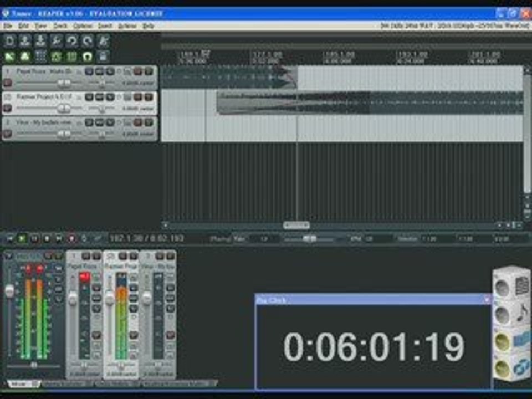Click track 2 volume fader knob
The image size is (532, 399).
tap(64, 108)
